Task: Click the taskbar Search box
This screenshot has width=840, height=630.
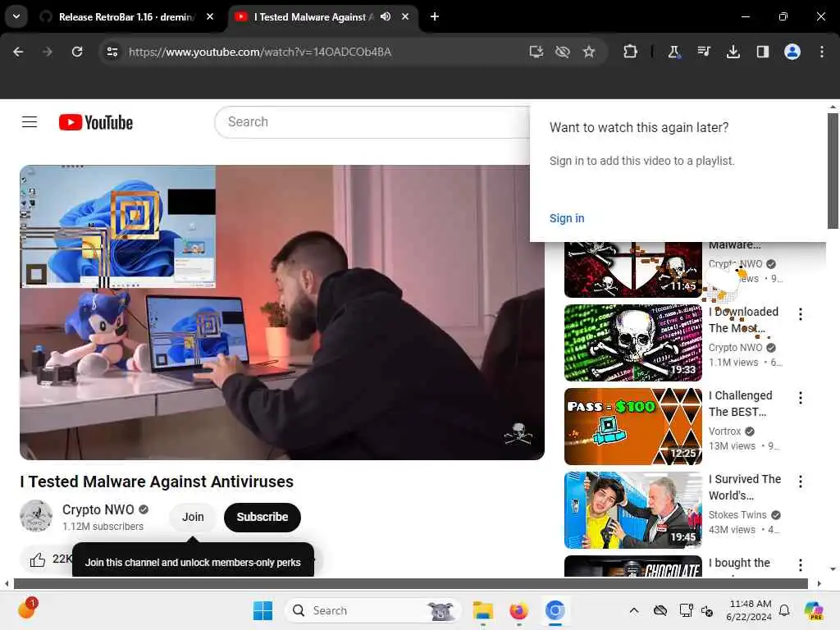Action: [x=373, y=610]
